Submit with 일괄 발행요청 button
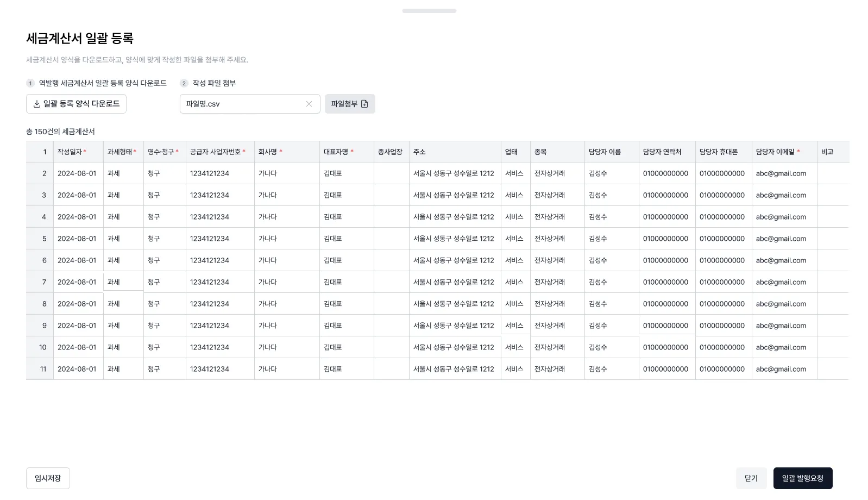This screenshot has width=868, height=500. click(802, 478)
